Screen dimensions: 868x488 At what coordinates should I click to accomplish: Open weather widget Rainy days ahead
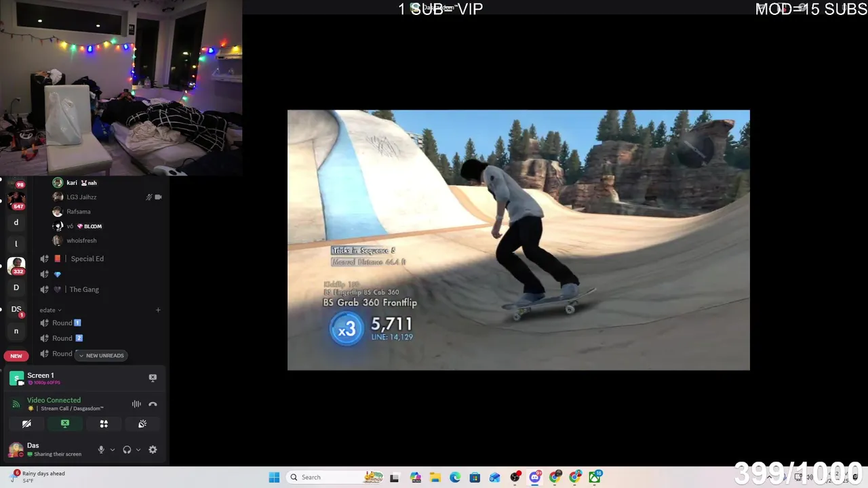39,477
